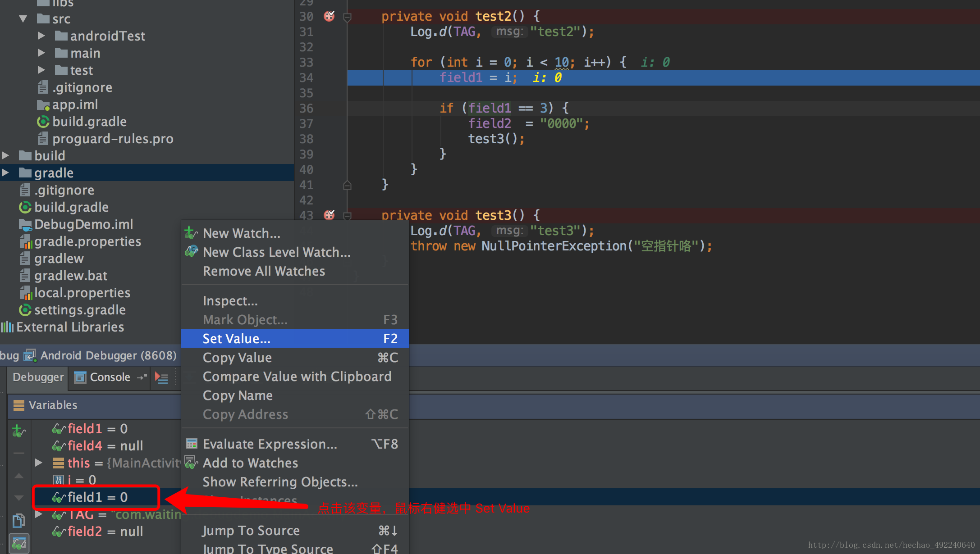The image size is (980, 554).
Task: Select Copy Value menu entry
Action: coord(295,358)
